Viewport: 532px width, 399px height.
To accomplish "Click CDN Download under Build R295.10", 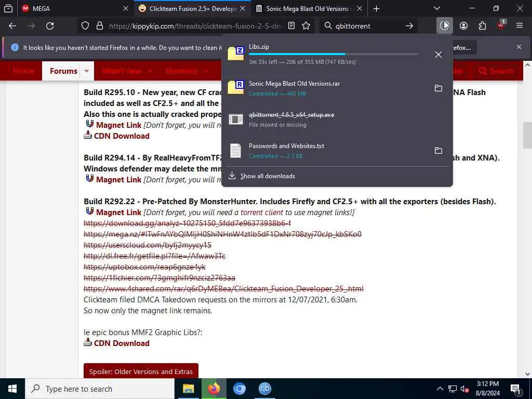I will pyautogui.click(x=122, y=136).
